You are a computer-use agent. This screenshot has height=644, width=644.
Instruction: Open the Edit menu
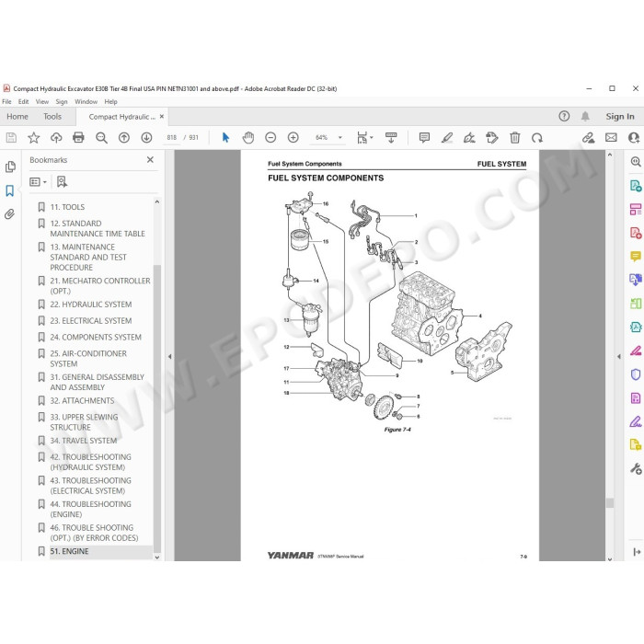23,101
